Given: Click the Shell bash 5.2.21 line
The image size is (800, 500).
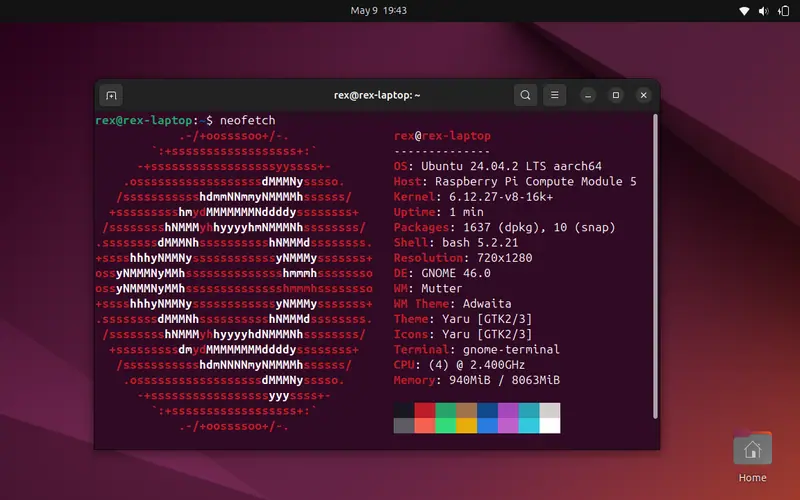Looking at the screenshot, I should point(456,243).
